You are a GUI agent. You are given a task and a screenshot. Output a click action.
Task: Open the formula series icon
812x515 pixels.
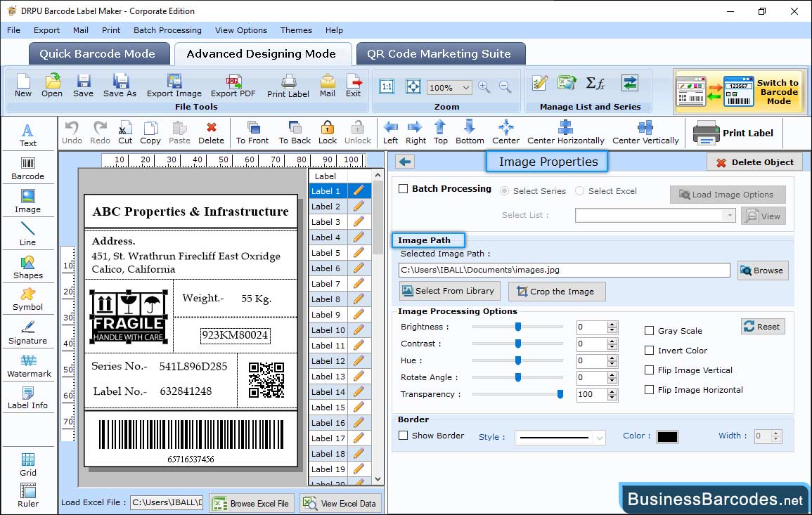click(x=595, y=83)
